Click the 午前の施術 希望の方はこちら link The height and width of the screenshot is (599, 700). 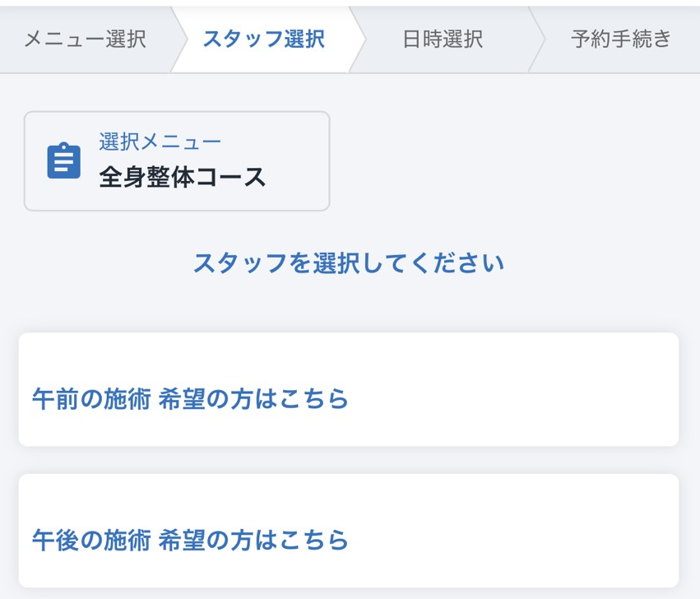pos(190,399)
